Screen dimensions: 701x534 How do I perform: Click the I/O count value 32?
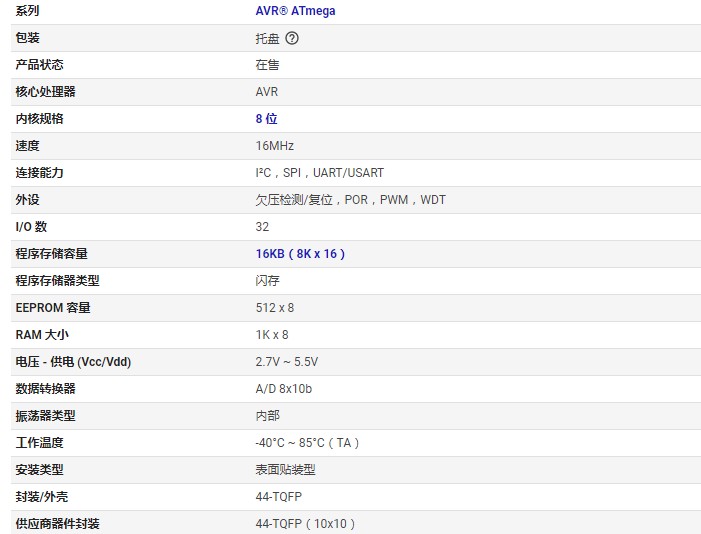click(x=262, y=227)
